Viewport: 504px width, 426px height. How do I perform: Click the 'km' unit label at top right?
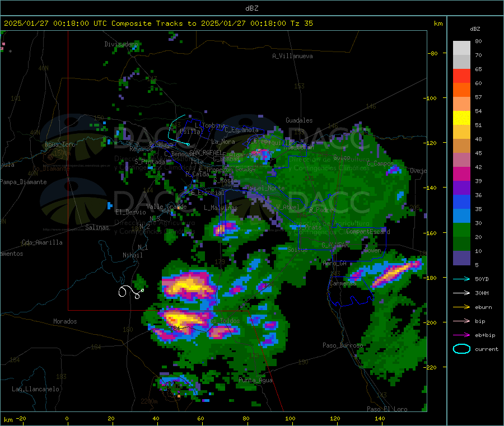[438, 24]
